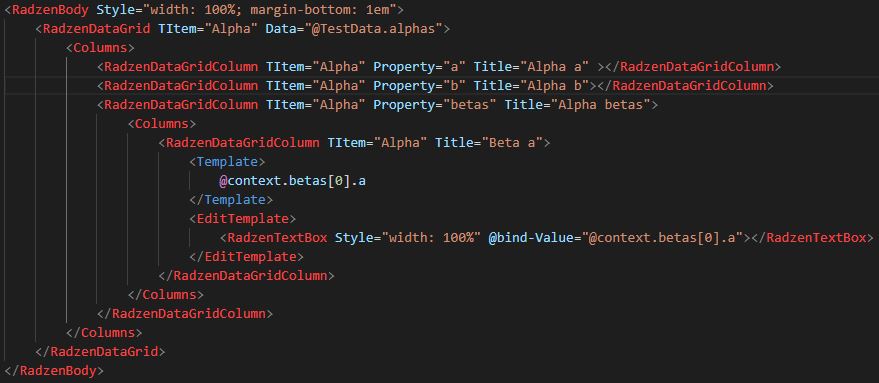Screen dimensions: 879x383
Task: Click the @bind-Value attribute name
Action: click(x=526, y=238)
